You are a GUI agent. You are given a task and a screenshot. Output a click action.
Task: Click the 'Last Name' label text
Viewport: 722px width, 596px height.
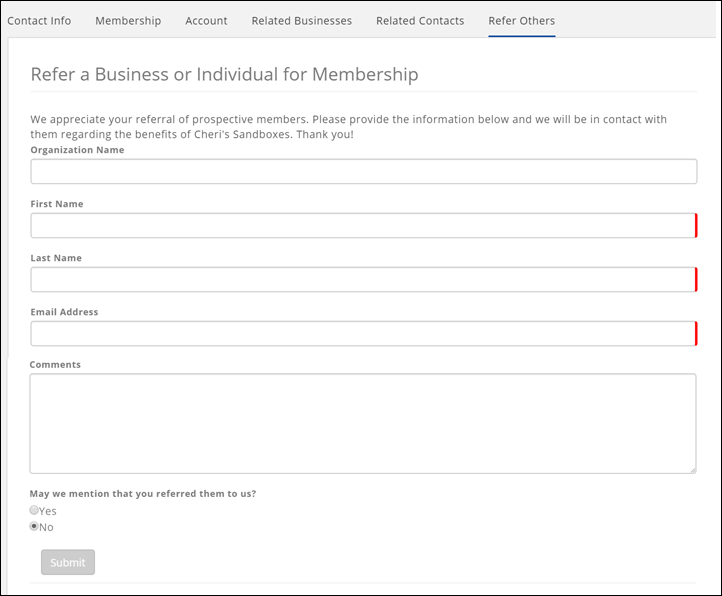[56, 258]
